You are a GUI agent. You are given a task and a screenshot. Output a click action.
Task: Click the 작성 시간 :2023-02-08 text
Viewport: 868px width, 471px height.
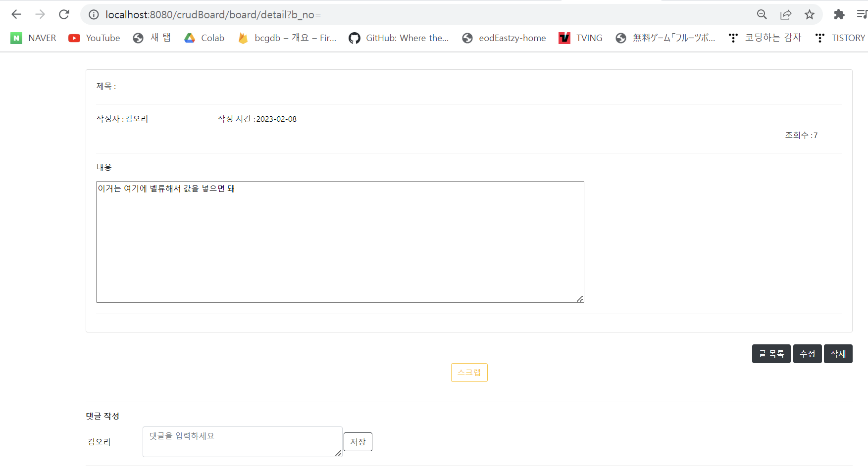click(257, 119)
